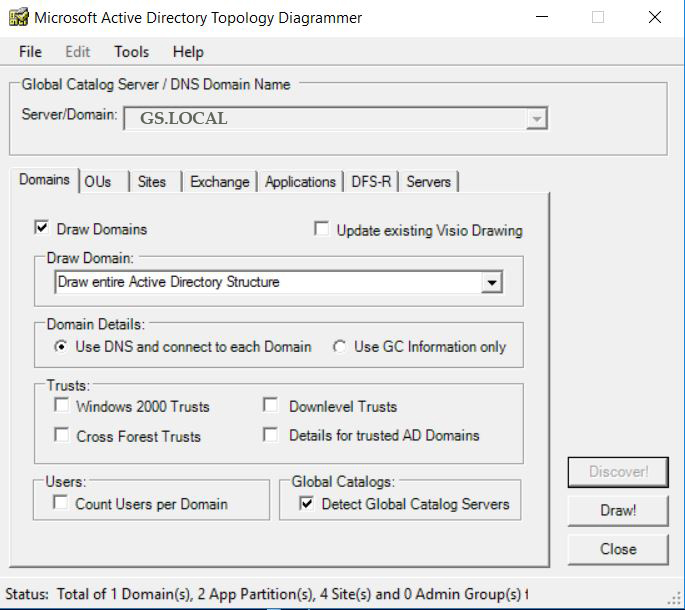Minimize the Topology Diagrammer window

click(x=542, y=17)
